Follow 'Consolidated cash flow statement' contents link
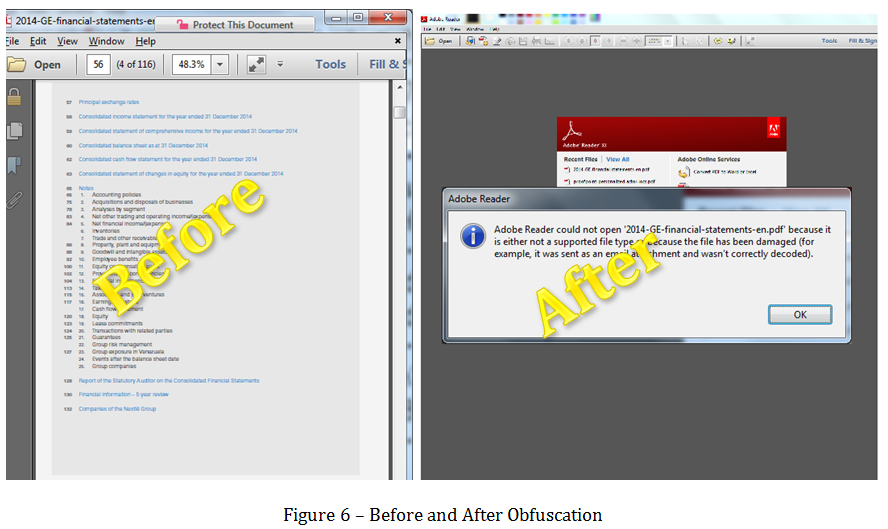 pos(168,160)
